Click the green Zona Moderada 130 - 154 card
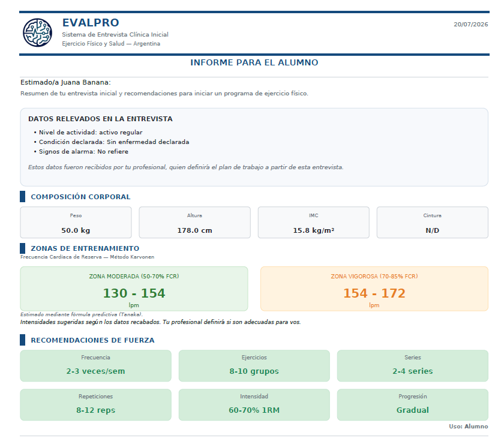 click(134, 289)
